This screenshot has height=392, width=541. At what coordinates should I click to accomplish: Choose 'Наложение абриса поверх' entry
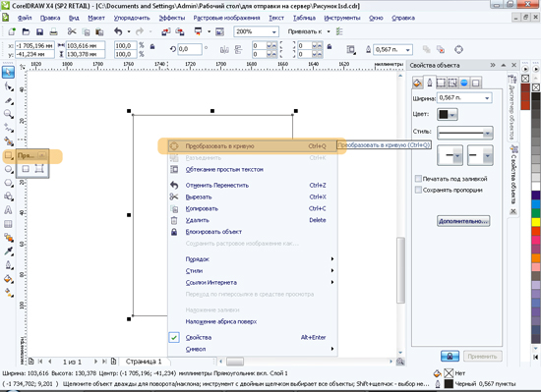click(x=253, y=321)
